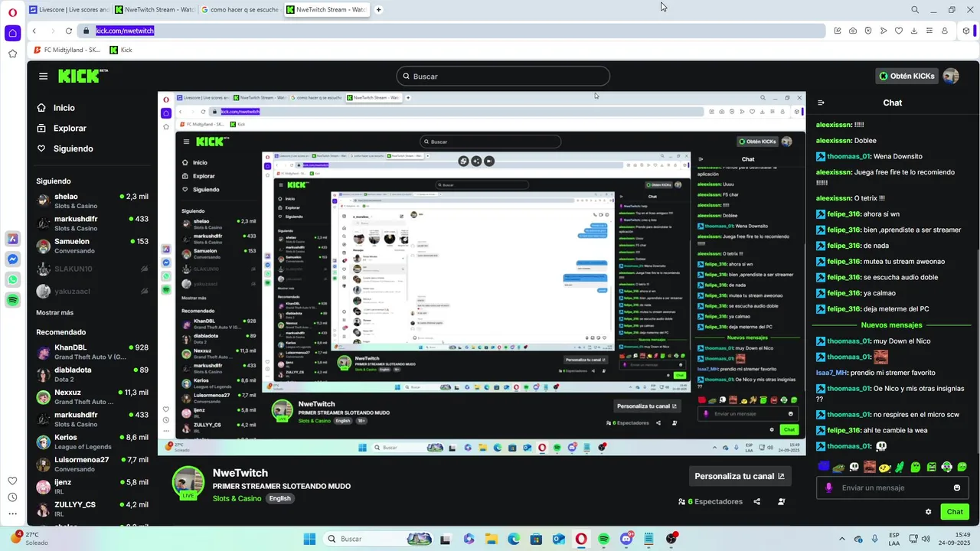Insert the yellow blob emote
This screenshot has width=980, height=551.
(x=885, y=467)
